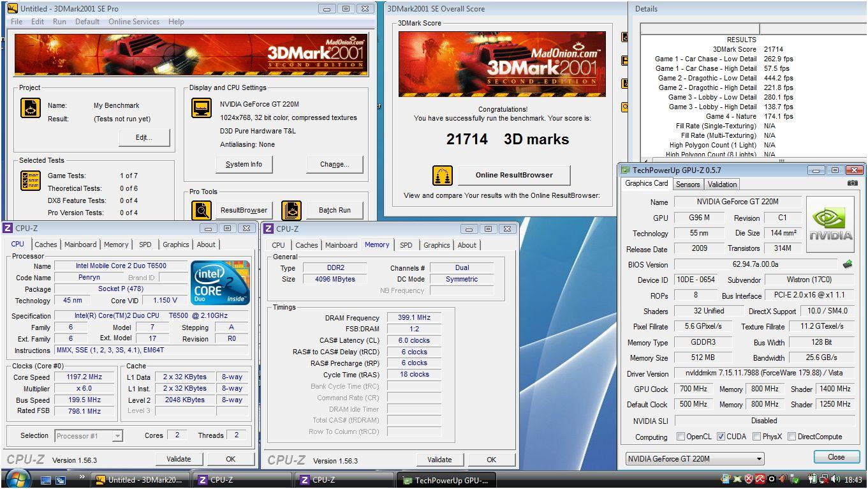Viewport: 868px width, 489px height.
Task: Switch to Caches tab in left CPU-Z window
Action: point(46,244)
